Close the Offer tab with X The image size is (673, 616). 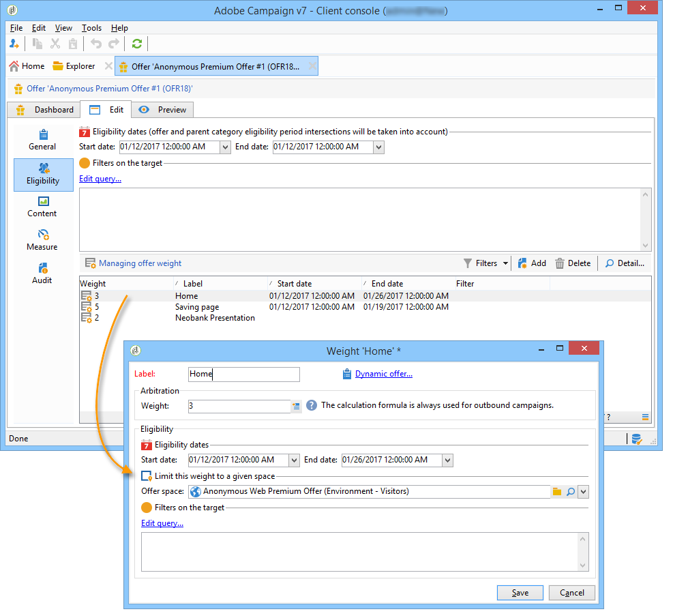(x=312, y=66)
